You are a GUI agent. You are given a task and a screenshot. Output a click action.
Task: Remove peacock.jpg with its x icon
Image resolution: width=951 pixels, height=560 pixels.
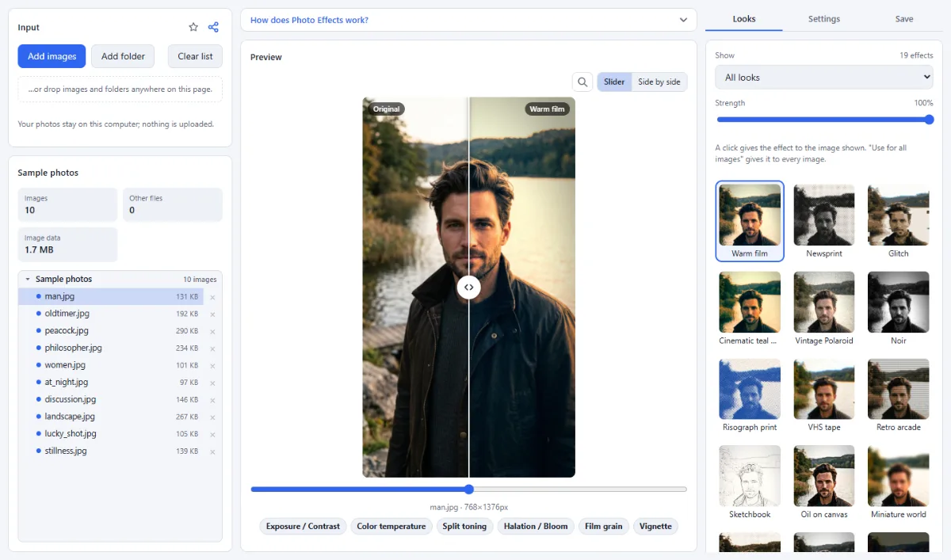coord(212,331)
